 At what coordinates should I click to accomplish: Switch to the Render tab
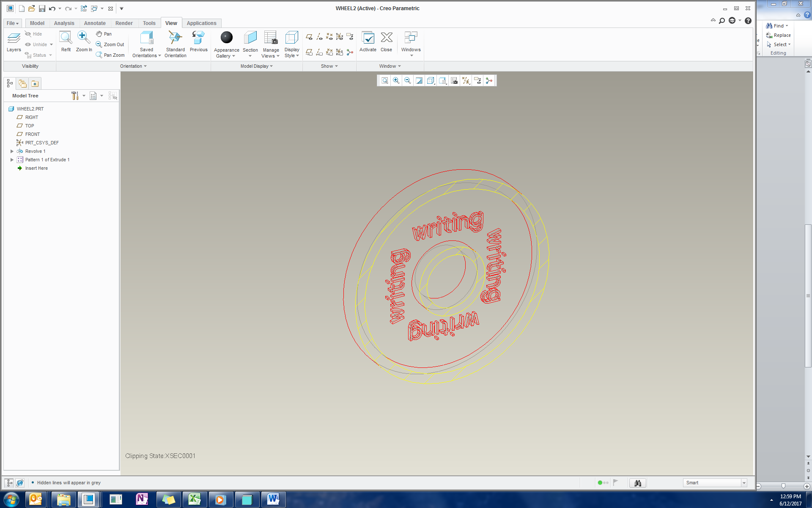click(x=124, y=23)
